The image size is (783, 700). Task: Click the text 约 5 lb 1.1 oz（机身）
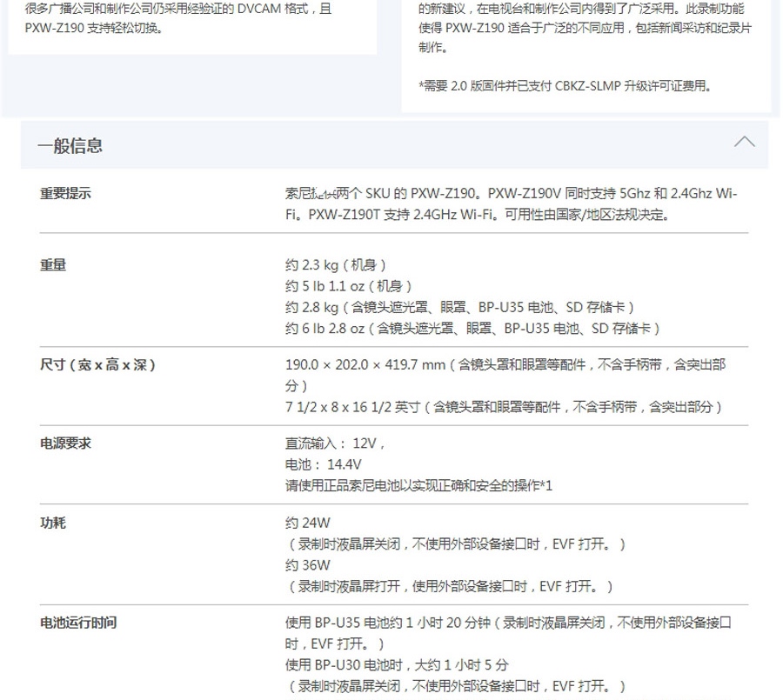click(x=349, y=286)
